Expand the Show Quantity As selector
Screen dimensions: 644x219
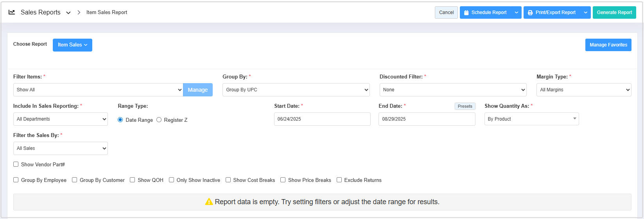pos(531,119)
